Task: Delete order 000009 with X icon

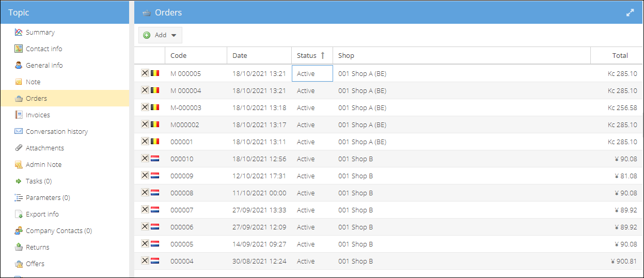Action: click(145, 176)
